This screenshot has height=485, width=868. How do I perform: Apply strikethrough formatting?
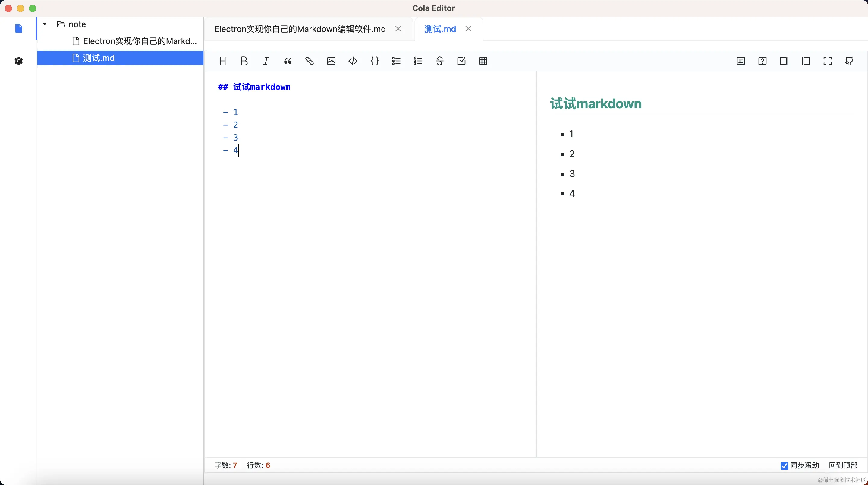[x=439, y=61]
